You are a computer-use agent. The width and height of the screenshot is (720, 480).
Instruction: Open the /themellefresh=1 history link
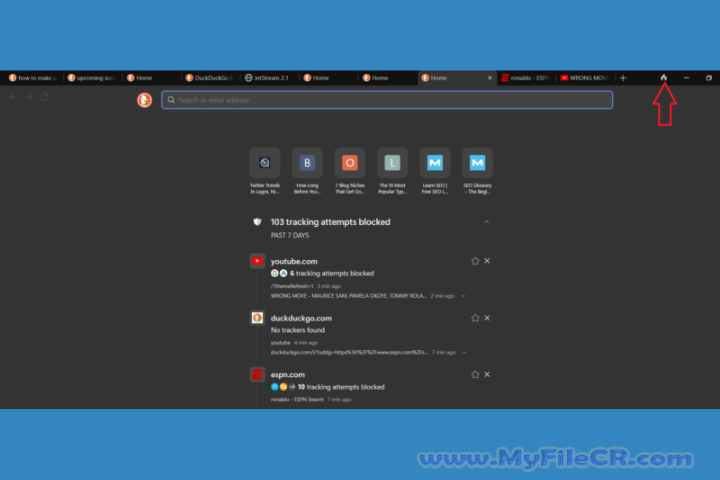point(292,286)
